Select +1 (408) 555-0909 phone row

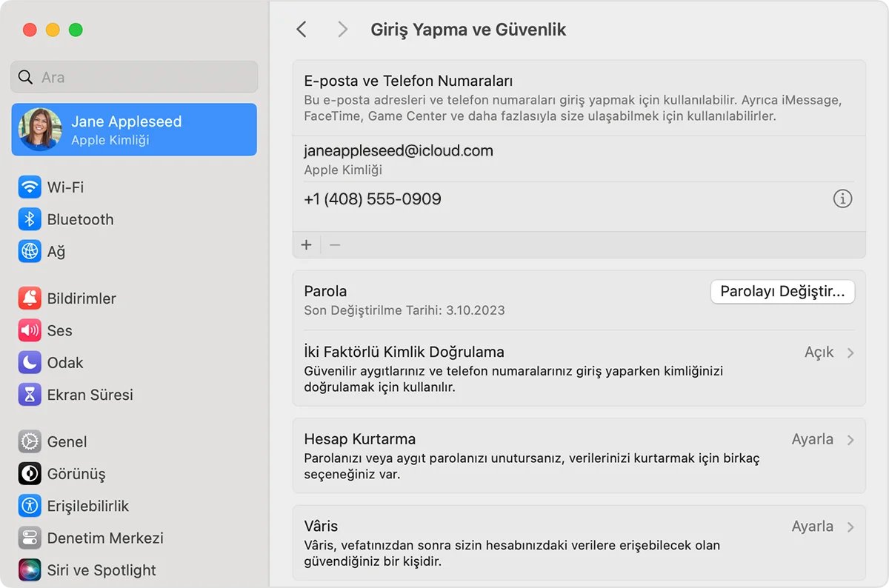coord(579,199)
